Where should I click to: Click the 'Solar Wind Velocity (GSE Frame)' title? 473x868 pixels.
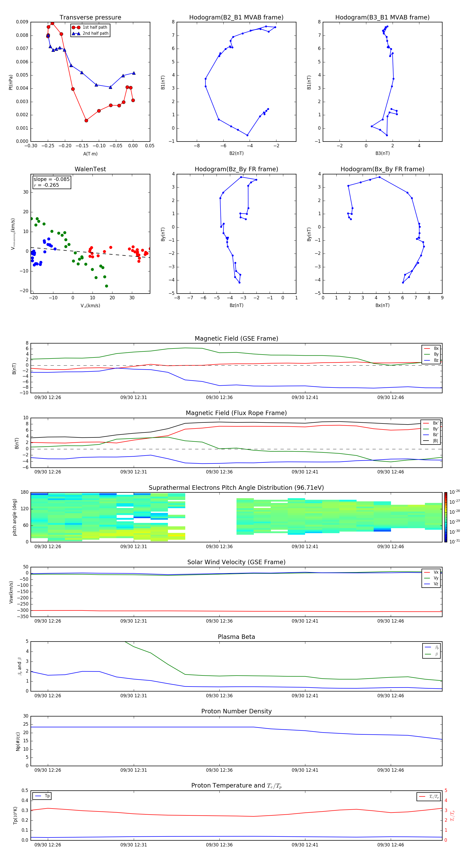236,562
